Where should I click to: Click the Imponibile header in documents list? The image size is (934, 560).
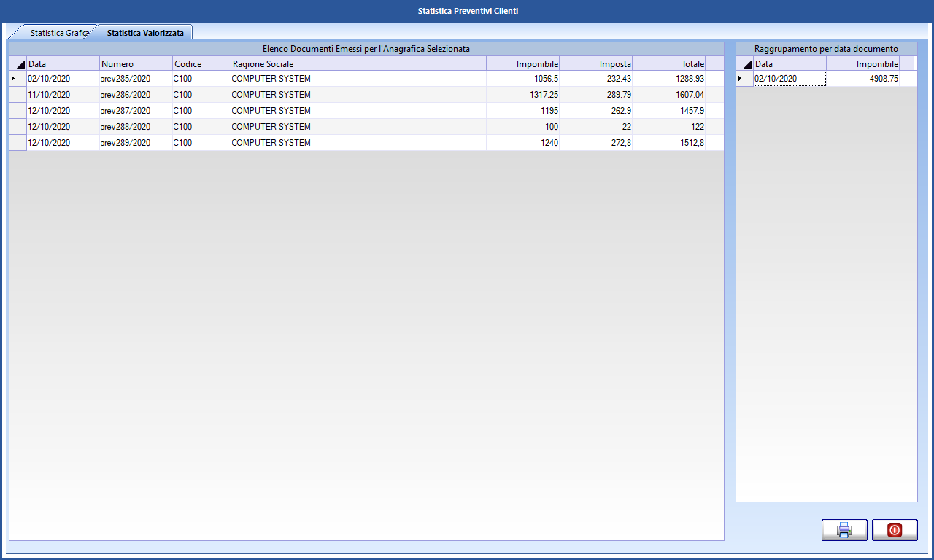pyautogui.click(x=523, y=64)
